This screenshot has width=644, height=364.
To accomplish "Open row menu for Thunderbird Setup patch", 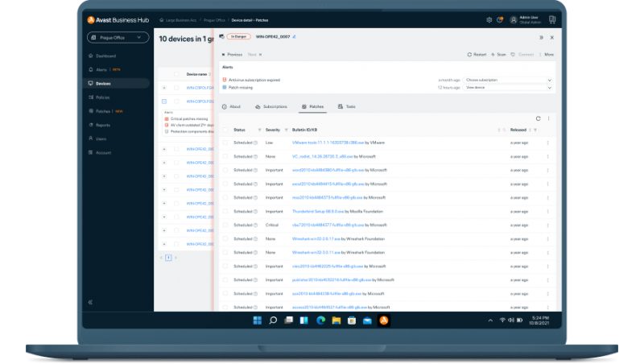I will pos(547,212).
